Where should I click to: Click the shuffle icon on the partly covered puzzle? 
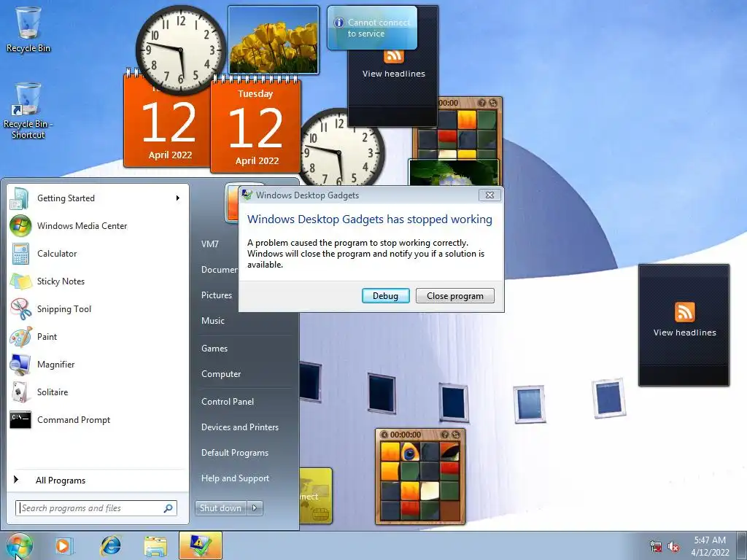point(493,103)
